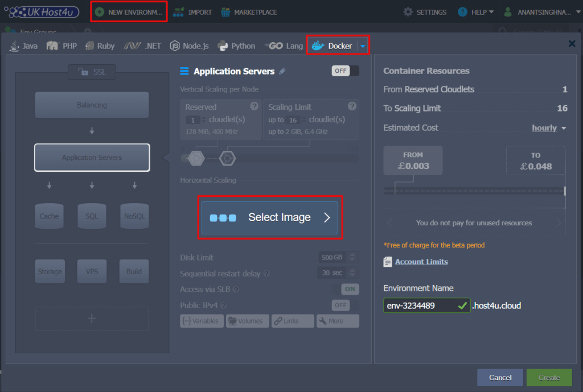Select the Balancing layer block

click(x=92, y=105)
